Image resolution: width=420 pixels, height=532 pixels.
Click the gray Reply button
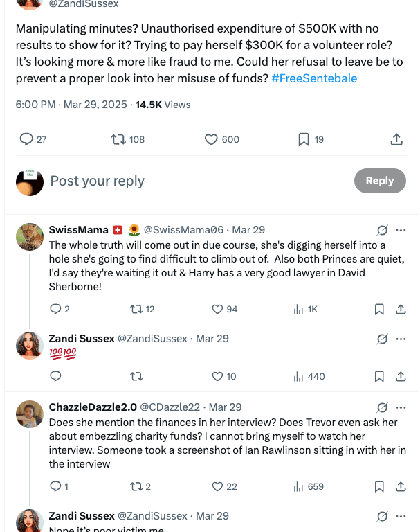coord(379,181)
